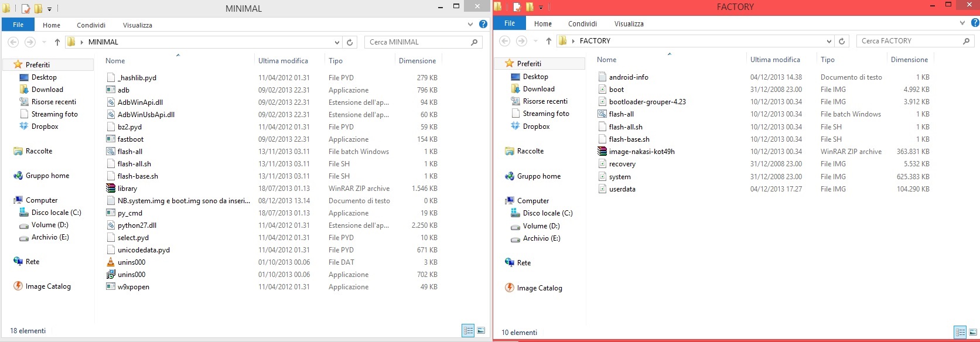Screen dimensions: 980x342
Task: Switch MINIMAL window to large icons view
Action: coord(481,330)
